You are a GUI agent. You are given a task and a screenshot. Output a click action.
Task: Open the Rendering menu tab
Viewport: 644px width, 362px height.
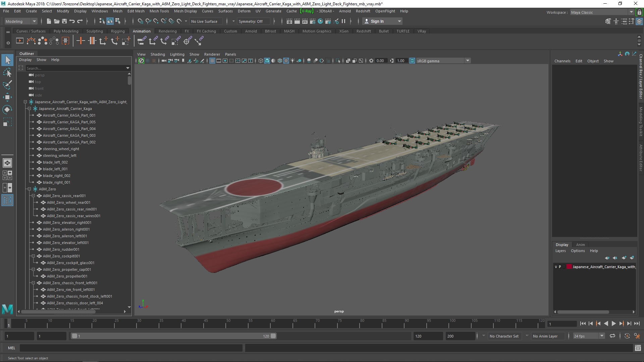(167, 31)
